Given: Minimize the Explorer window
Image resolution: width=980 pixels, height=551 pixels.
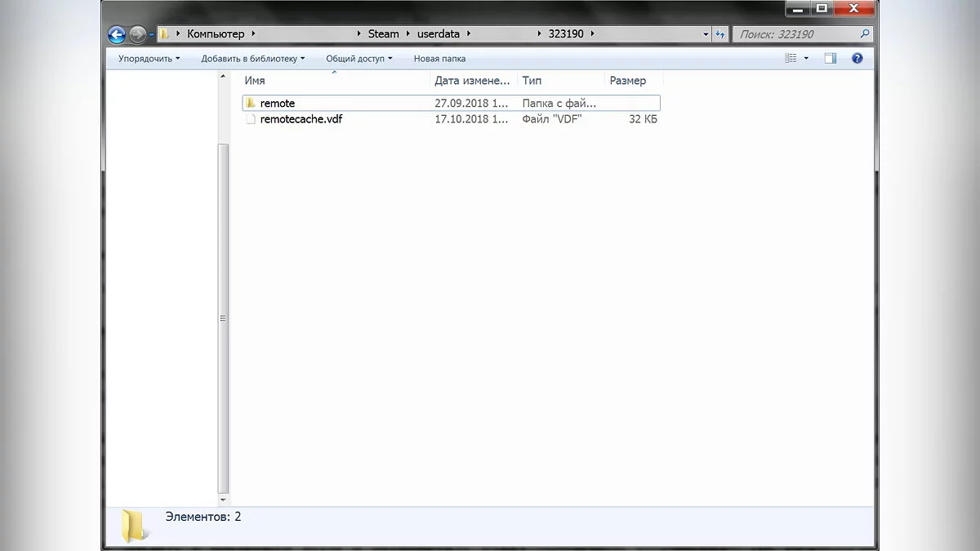Looking at the screenshot, I should [797, 8].
